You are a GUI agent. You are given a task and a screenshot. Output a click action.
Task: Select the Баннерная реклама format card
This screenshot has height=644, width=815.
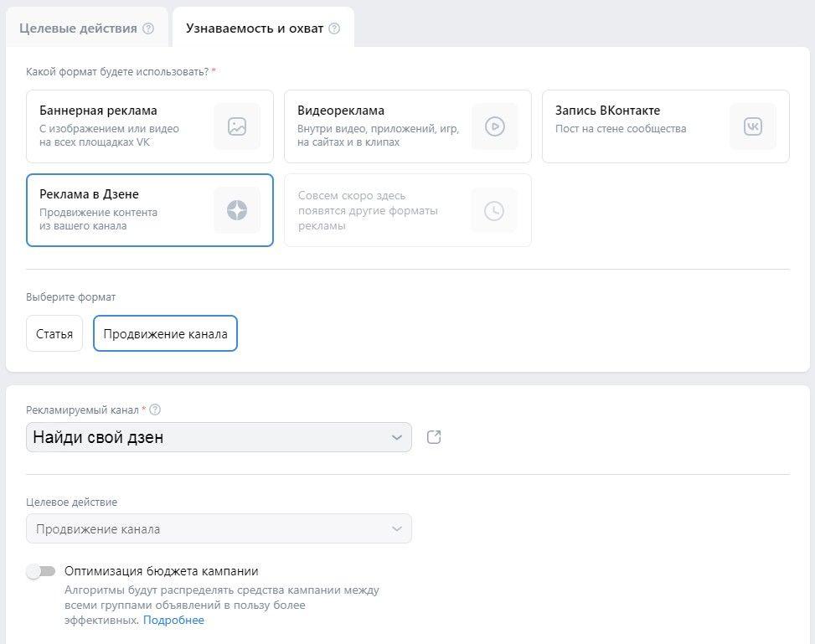150,126
